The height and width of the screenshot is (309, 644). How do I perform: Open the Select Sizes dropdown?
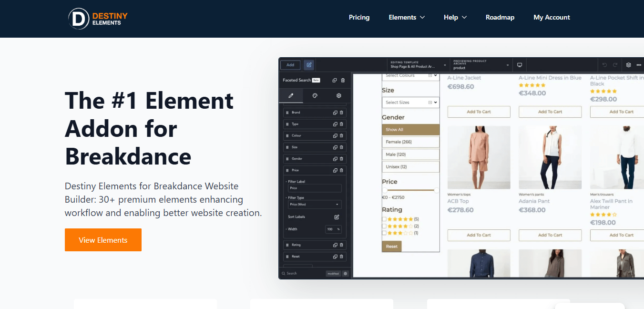click(x=410, y=103)
